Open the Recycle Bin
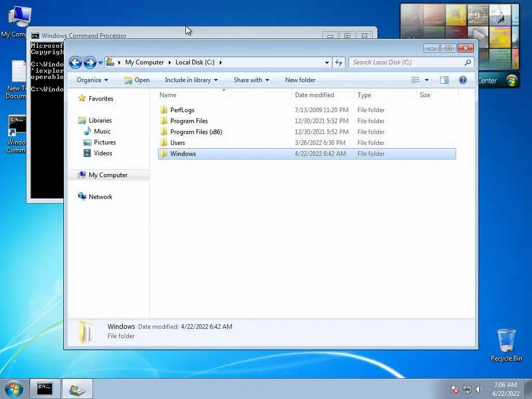The height and width of the screenshot is (399, 532). click(506, 345)
